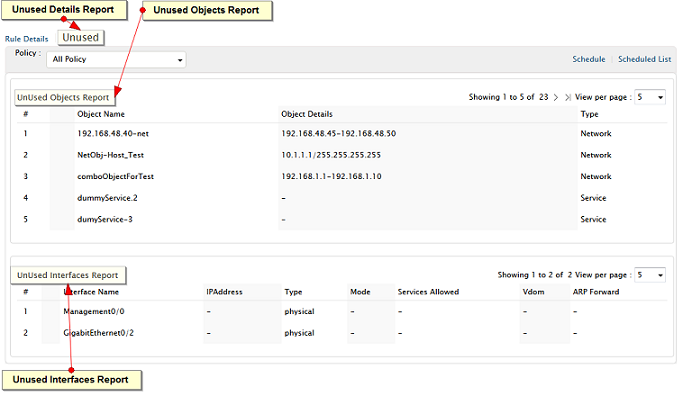Viewport: 683px width, 396px height.
Task: Switch to the Rule Details tab
Action: coord(27,39)
